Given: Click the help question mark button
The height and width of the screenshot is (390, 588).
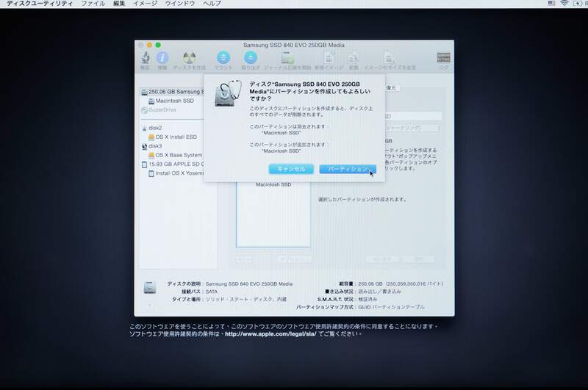Looking at the screenshot, I should (149, 306).
